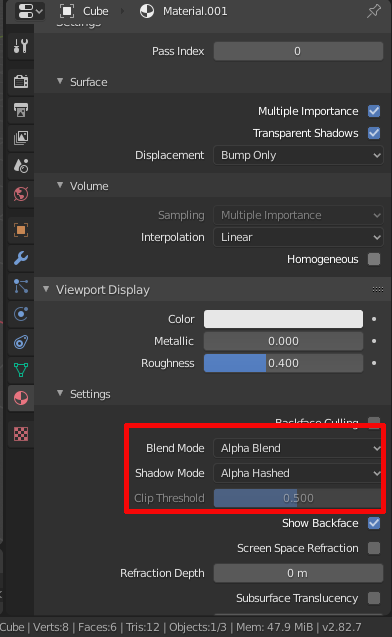Enable Screen Space Refraction checkbox
392x637 pixels.
pos(374,548)
